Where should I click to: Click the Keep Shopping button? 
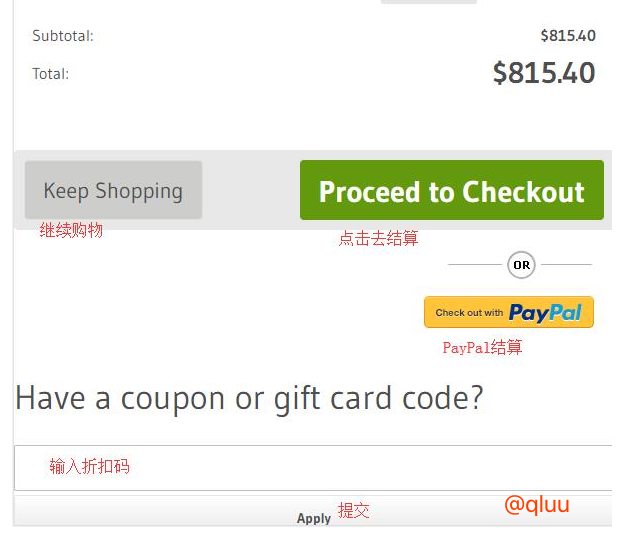pyautogui.click(x=113, y=191)
